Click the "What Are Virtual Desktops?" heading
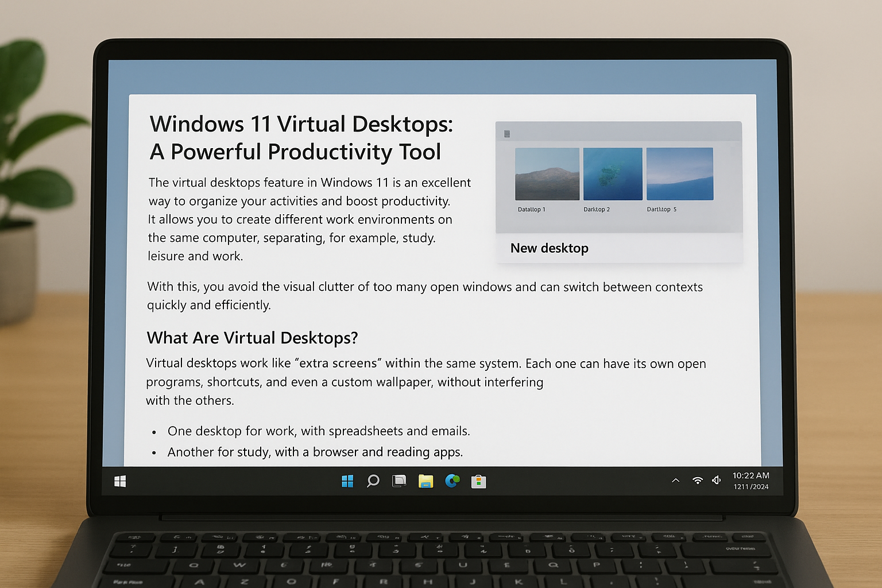The image size is (882, 588). 252,338
